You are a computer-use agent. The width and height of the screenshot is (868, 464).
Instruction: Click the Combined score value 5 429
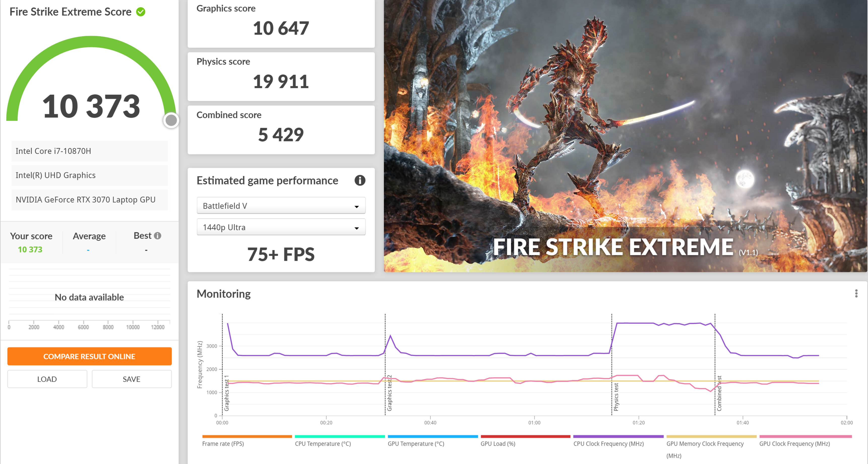[281, 135]
